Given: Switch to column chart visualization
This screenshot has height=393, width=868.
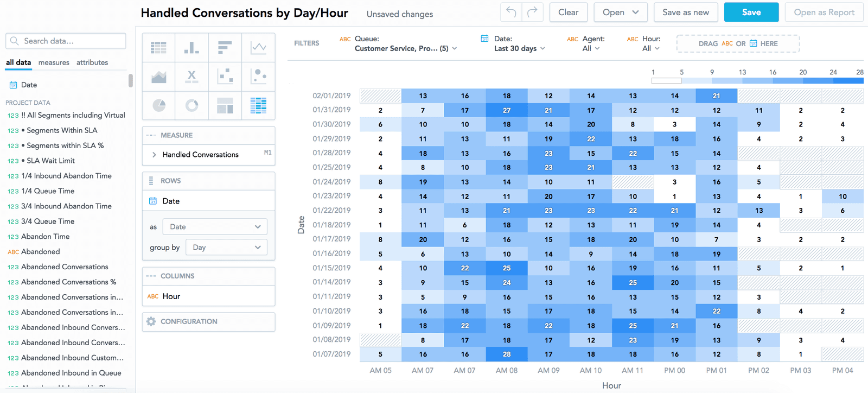Looking at the screenshot, I should point(192,48).
